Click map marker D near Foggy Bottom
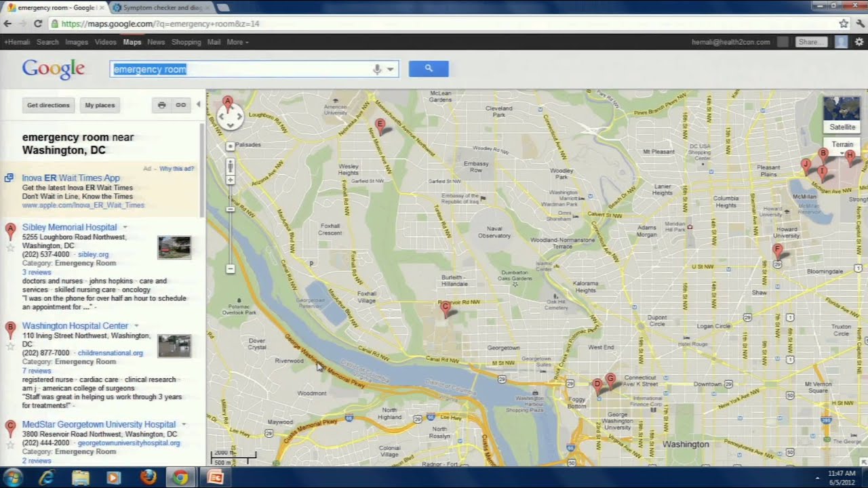 (597, 386)
